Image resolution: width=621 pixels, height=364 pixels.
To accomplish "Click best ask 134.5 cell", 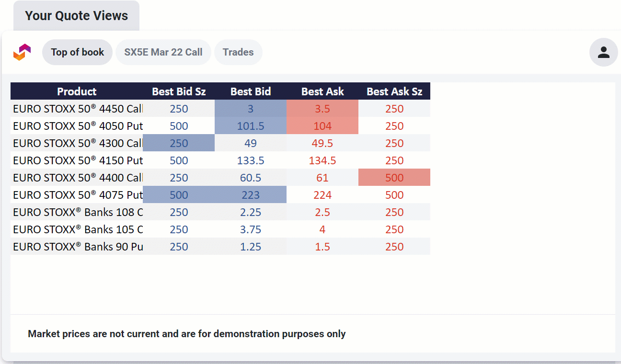I will tap(322, 160).
